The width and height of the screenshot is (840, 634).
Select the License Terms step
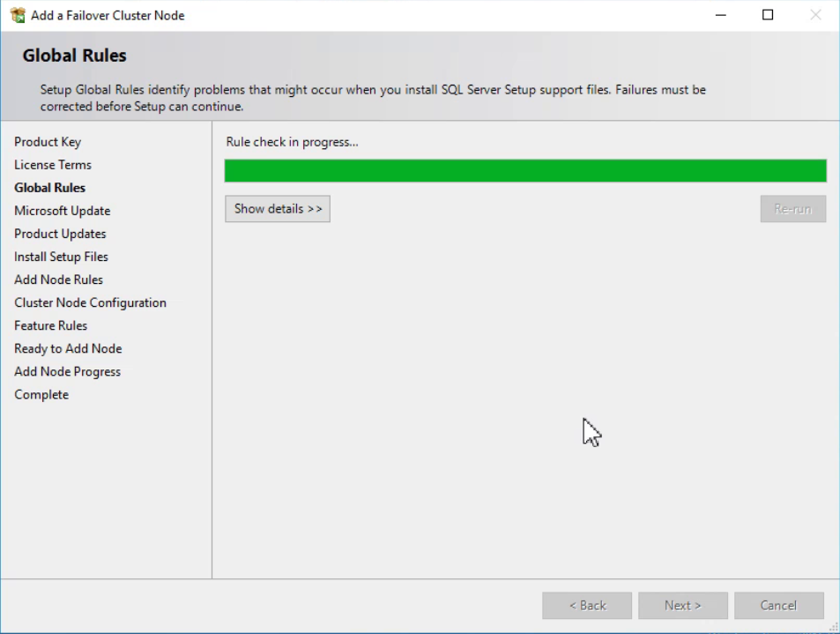tap(53, 165)
